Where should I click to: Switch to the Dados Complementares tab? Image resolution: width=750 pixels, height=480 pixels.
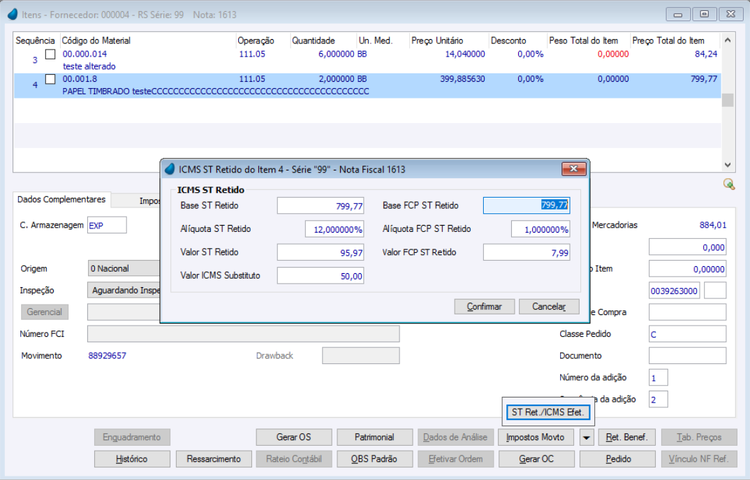[62, 199]
